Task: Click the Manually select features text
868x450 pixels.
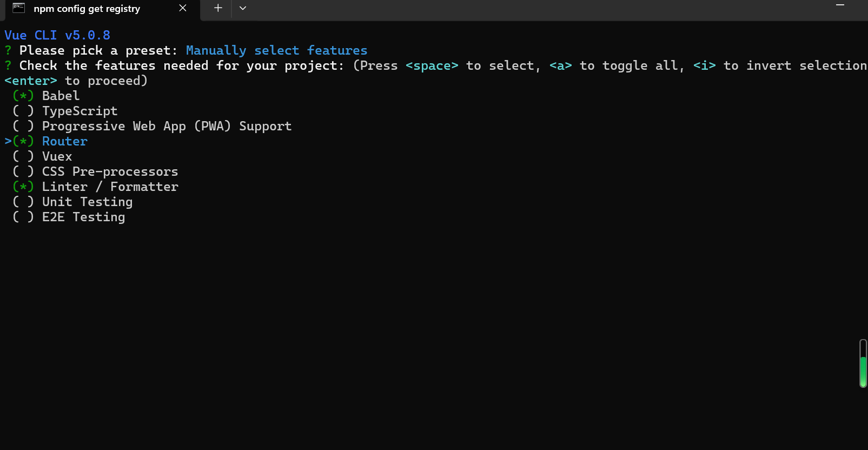Action: [x=276, y=50]
